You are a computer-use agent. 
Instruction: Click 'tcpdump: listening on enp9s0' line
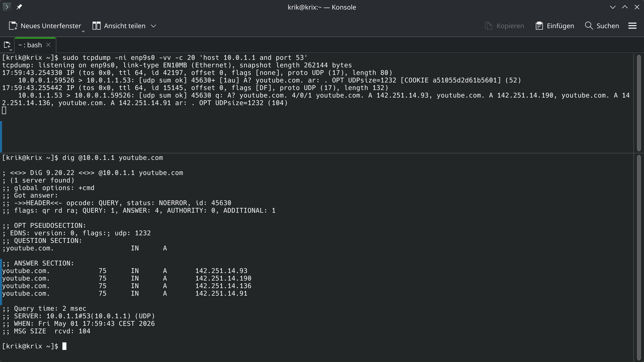point(177,65)
